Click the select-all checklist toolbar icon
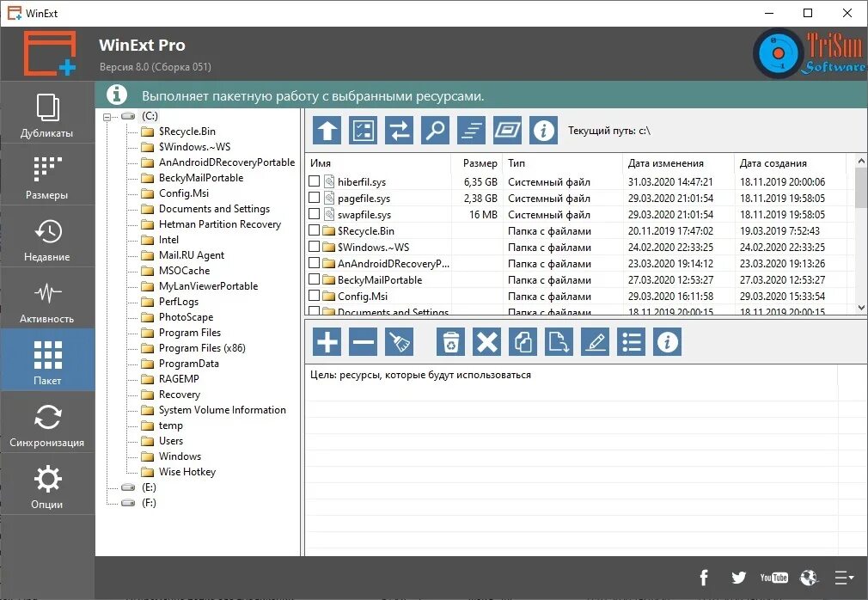 364,131
